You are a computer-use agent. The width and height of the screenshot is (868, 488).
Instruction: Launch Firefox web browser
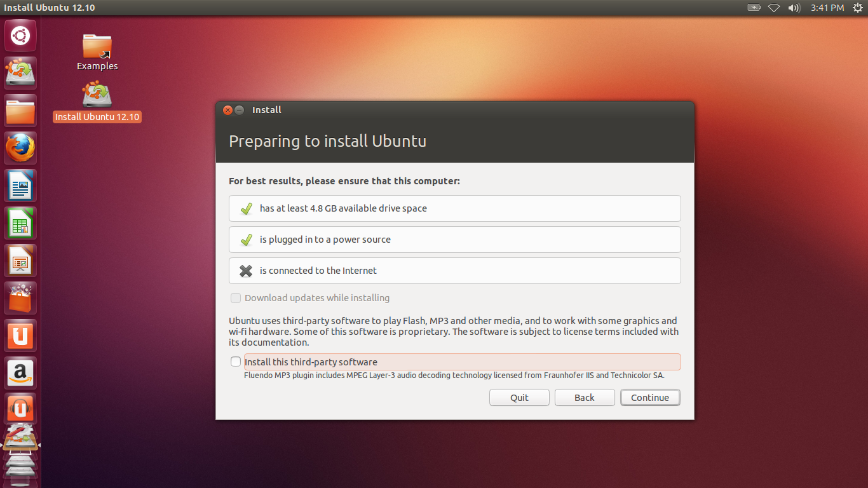click(x=20, y=148)
